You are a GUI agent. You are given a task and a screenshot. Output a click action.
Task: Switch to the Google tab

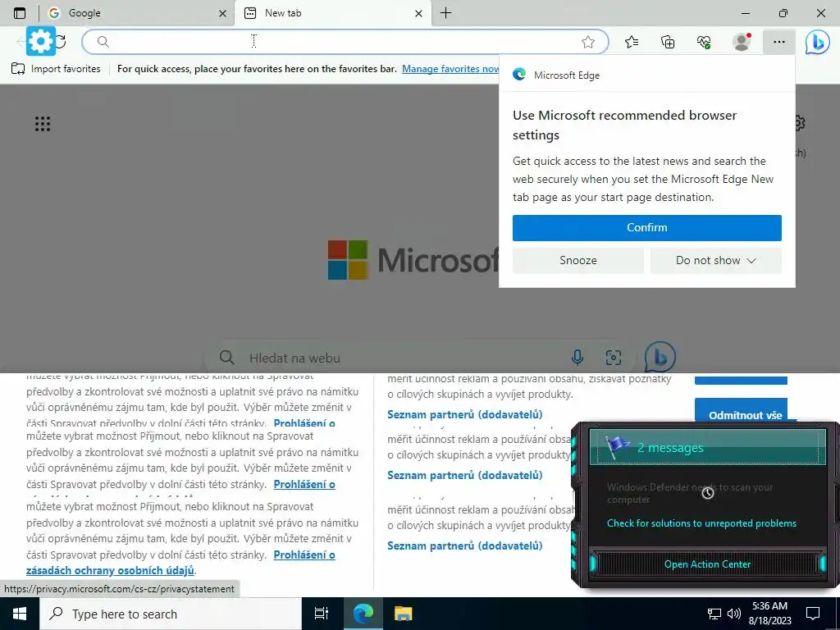coord(137,13)
